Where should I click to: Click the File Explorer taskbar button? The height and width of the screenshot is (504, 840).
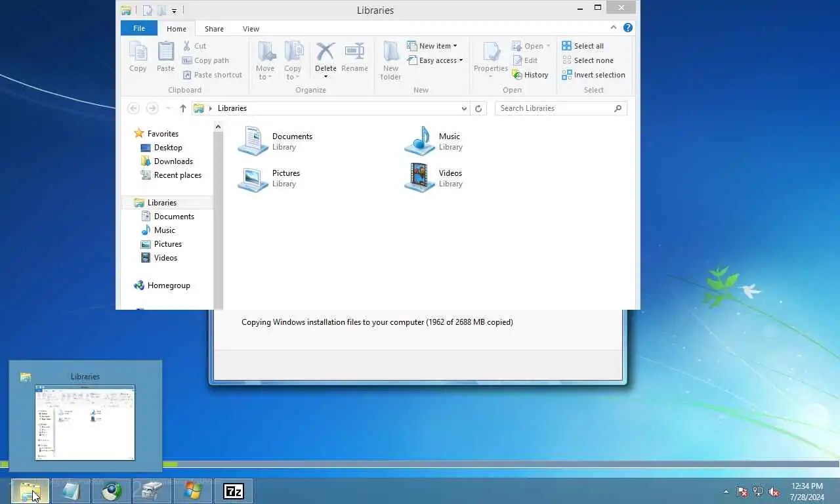tap(30, 491)
